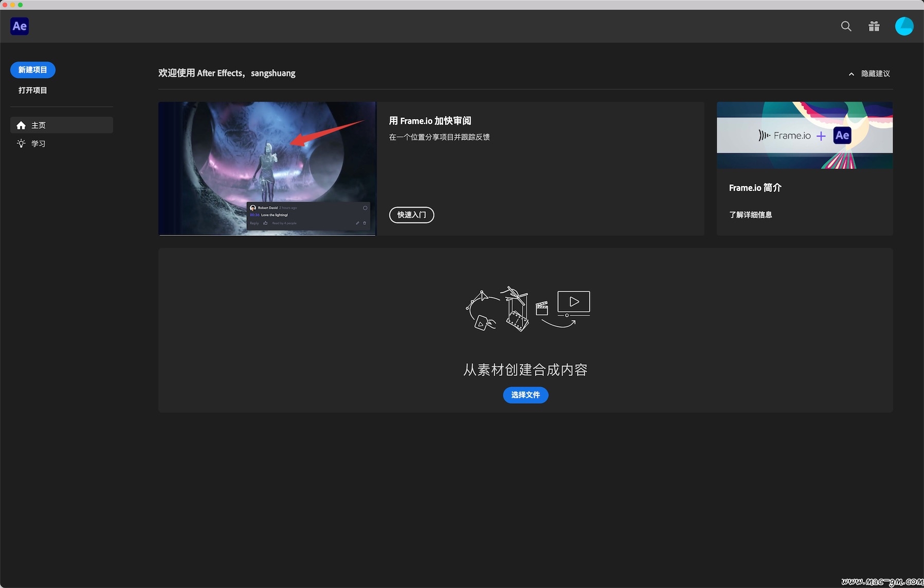Select the 学习 sidebar item
Screen dimensions: 924x588
tap(62, 144)
